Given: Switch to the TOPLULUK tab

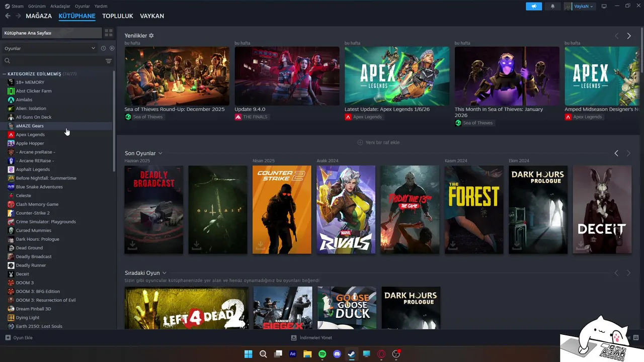Looking at the screenshot, I should 118,16.
